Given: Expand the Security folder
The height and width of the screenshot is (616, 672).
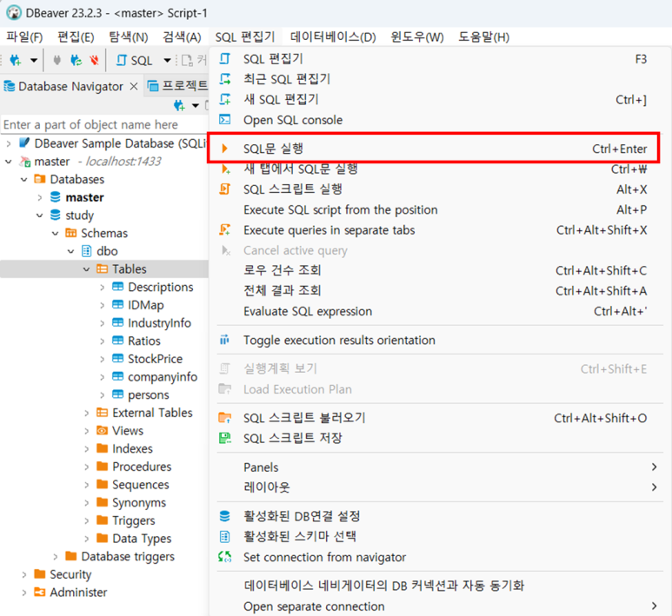Looking at the screenshot, I should 24,574.
